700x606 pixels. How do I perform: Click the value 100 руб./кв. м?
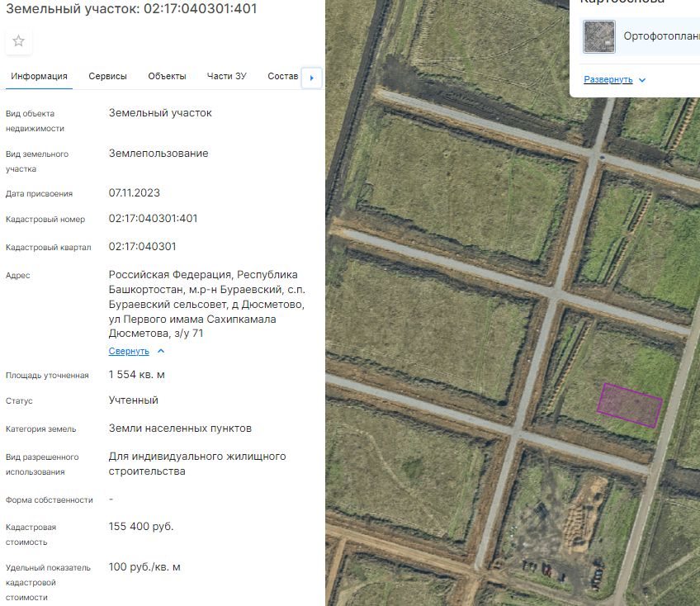coord(144,567)
